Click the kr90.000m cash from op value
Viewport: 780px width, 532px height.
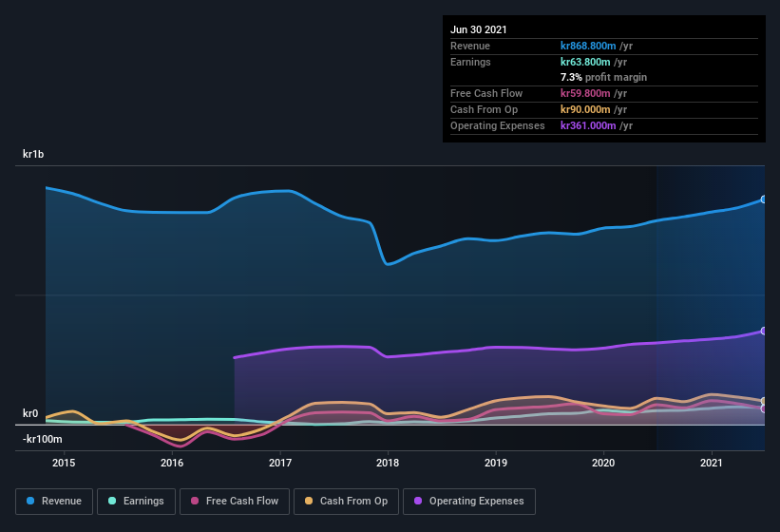585,109
